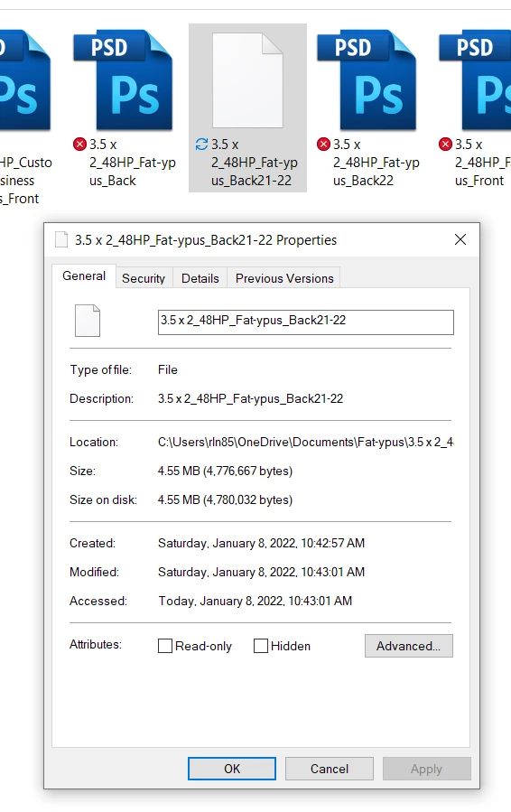Screen dimensions: 511x812
Task: Click the Size on disk value 4,780,032 bytes
Action: click(225, 499)
